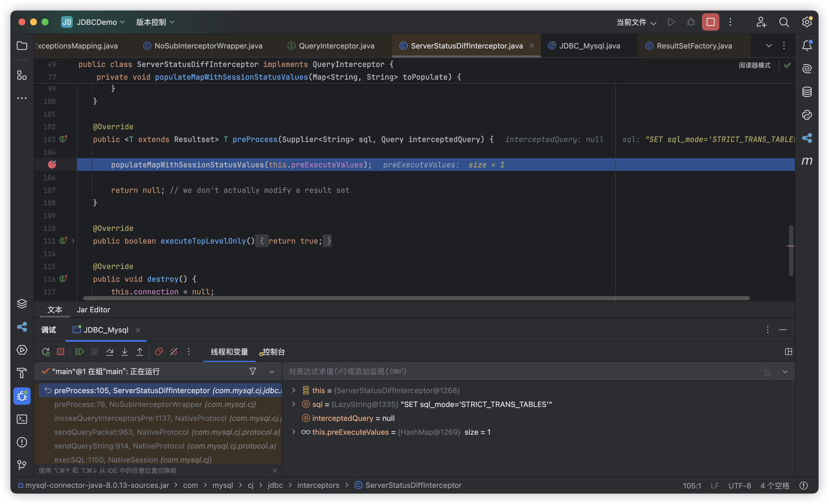Expand the 'this' variable node
Screen dimensions: 829x504
[293, 390]
